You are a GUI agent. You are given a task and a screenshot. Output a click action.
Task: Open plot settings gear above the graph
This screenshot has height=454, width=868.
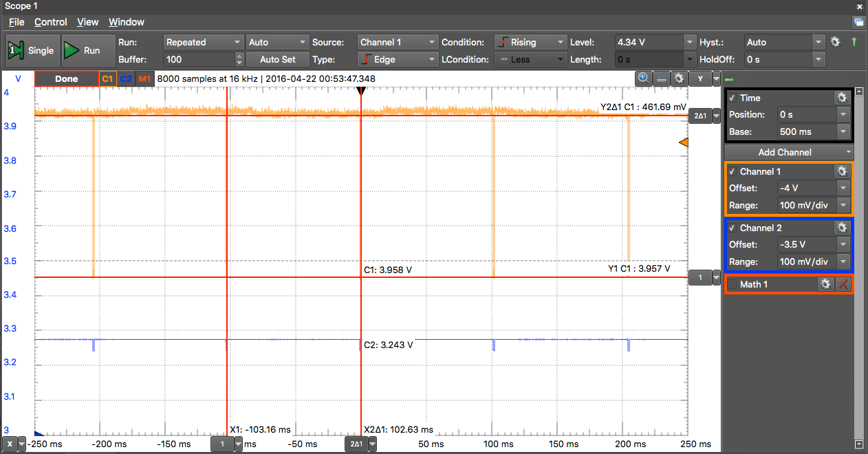(678, 78)
